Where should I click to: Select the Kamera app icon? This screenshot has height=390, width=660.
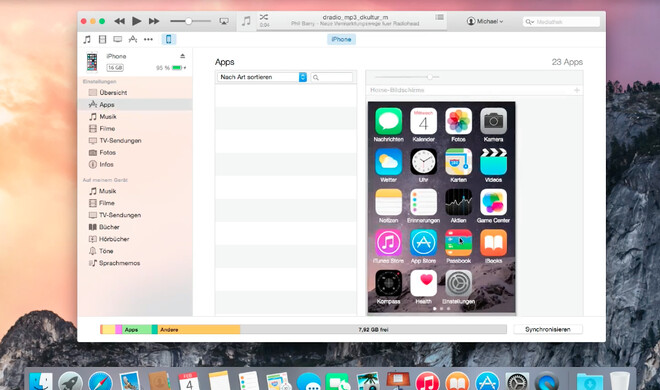493,121
